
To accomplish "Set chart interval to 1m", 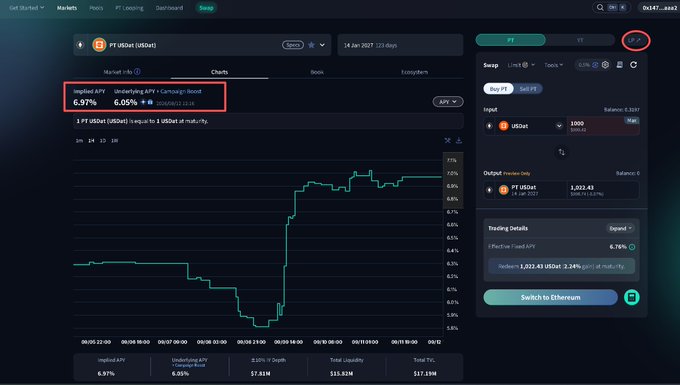I will [x=79, y=140].
